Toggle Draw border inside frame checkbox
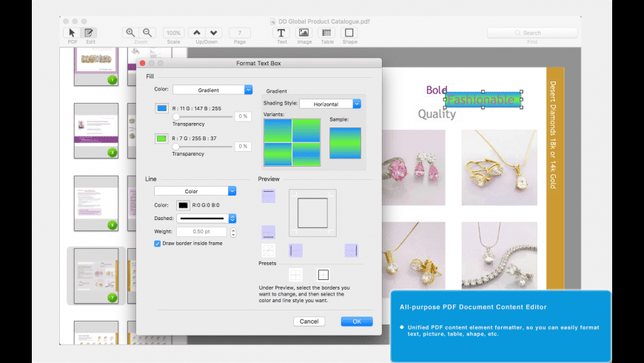The image size is (644, 363). click(x=158, y=243)
